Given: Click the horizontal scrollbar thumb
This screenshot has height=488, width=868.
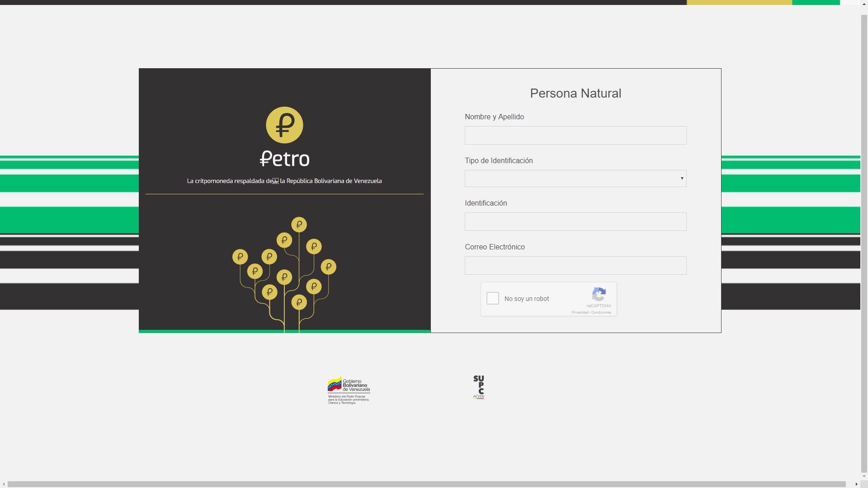Looking at the screenshot, I should [x=427, y=484].
